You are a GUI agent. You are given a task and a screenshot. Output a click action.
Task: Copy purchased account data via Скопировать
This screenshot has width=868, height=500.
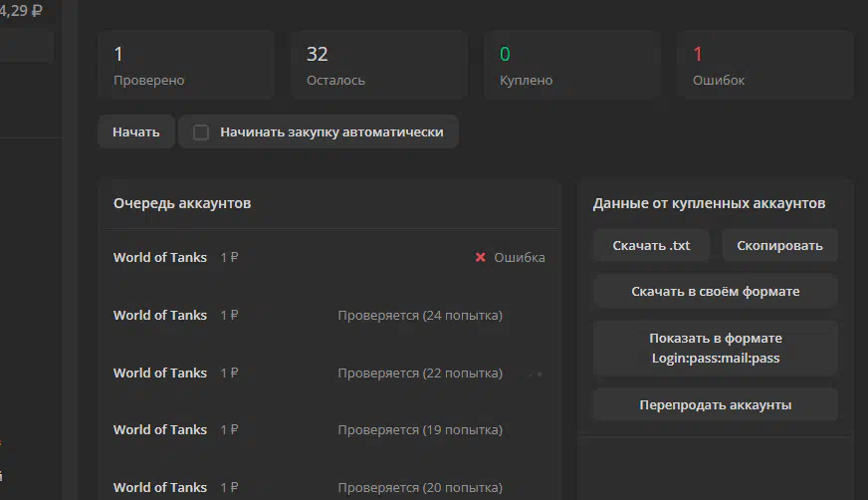779,245
